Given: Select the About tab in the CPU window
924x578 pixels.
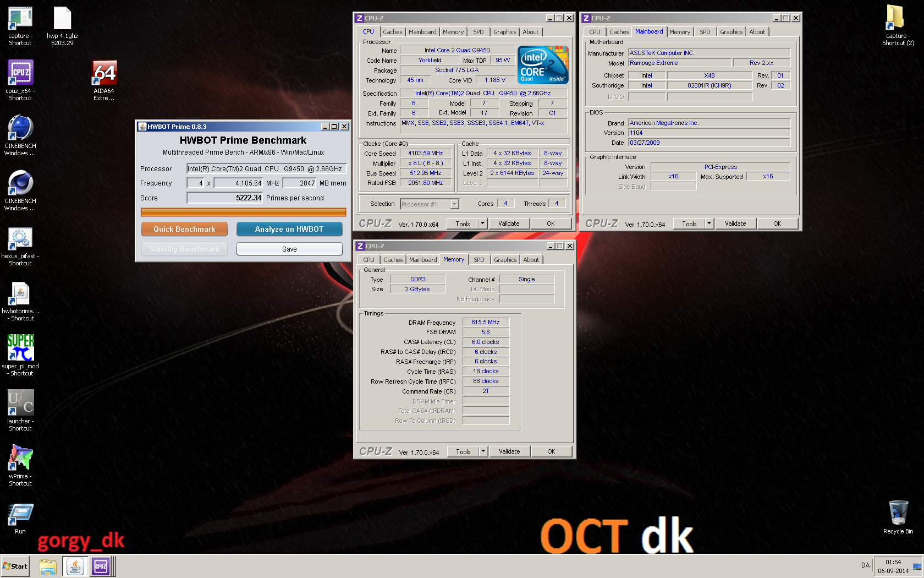Looking at the screenshot, I should 531,32.
